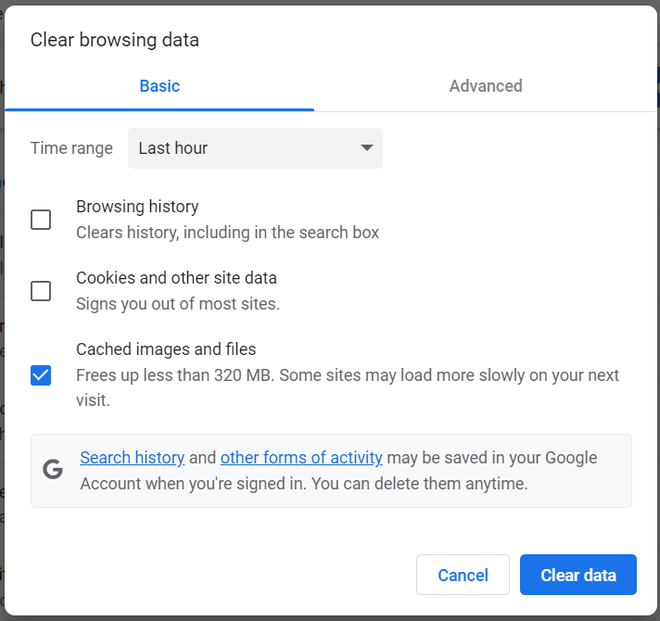Image resolution: width=660 pixels, height=621 pixels.
Task: Click the Cached images and files label
Action: coord(166,349)
